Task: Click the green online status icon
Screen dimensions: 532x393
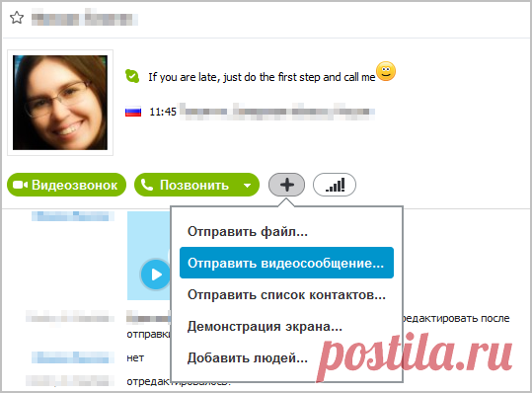Action: tap(132, 76)
